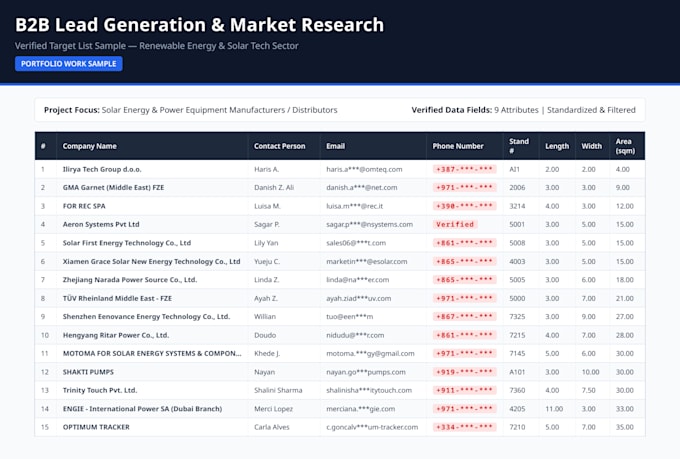Click the +919 phone number of SHAKTI PUMPS
Image resolution: width=680 pixels, height=459 pixels.
[464, 372]
